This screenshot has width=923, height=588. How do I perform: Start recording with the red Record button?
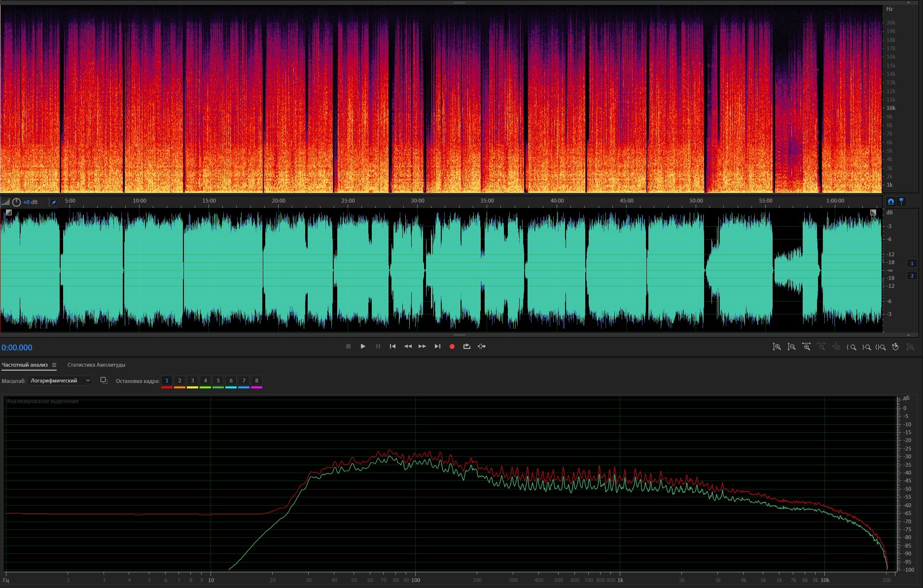tap(452, 346)
